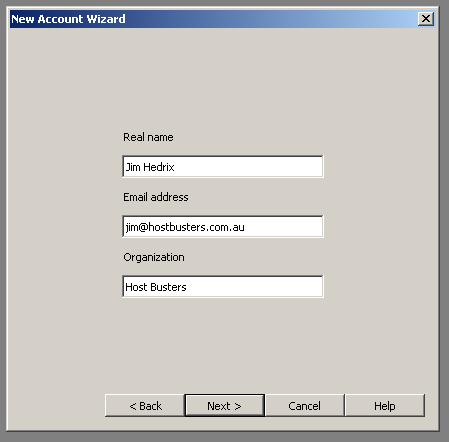Click the "Email address" label
The height and width of the screenshot is (442, 449).
pyautogui.click(x=156, y=197)
